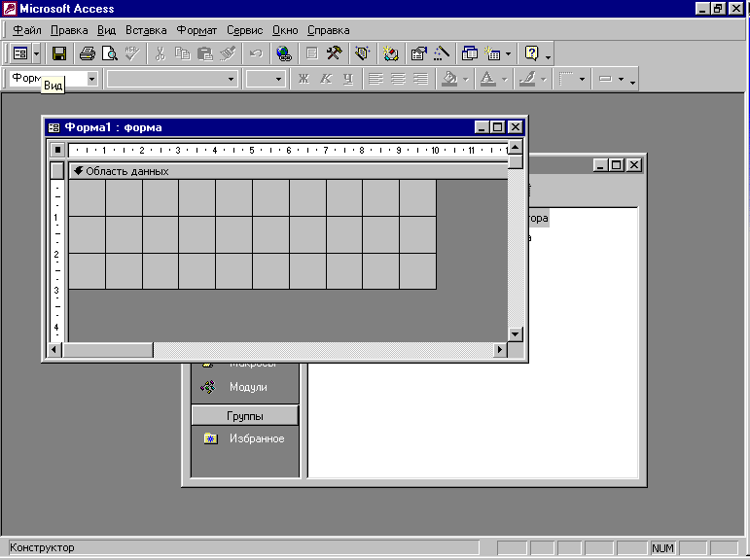Open the Окно menu
Screen dimensions: 750x560
285,30
